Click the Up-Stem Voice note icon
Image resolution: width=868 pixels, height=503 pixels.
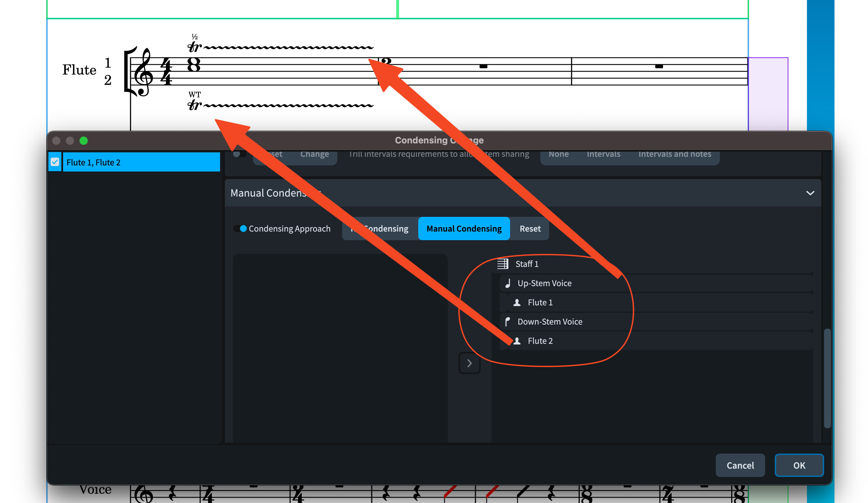pos(508,283)
